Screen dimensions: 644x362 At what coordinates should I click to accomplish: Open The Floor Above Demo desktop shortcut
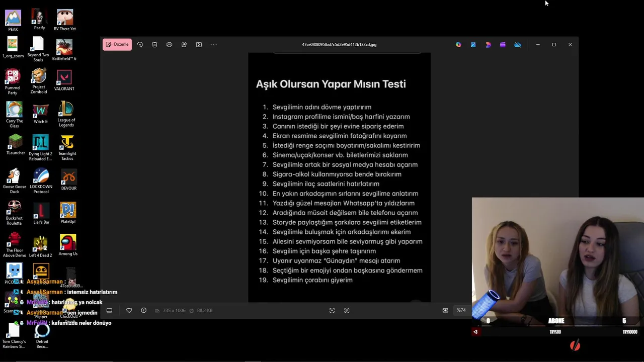click(x=15, y=245)
